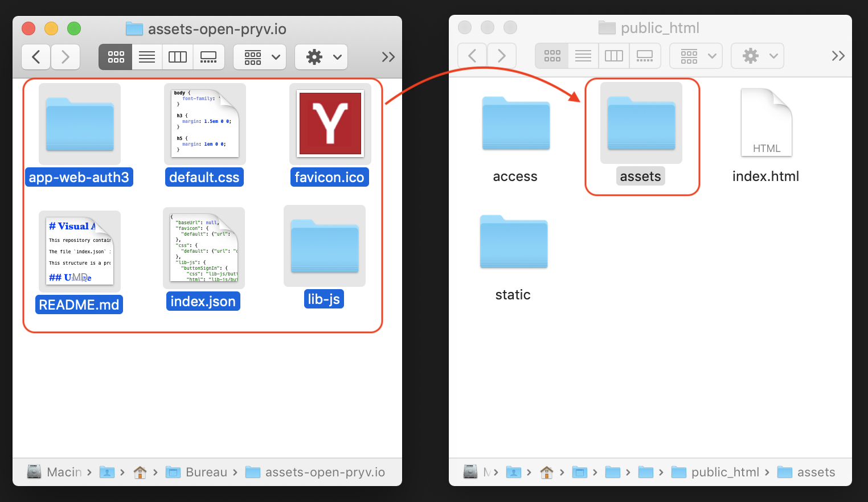Screen dimensions: 868x502
Task: Open the app-web-auth3 folder
Action: [80, 125]
